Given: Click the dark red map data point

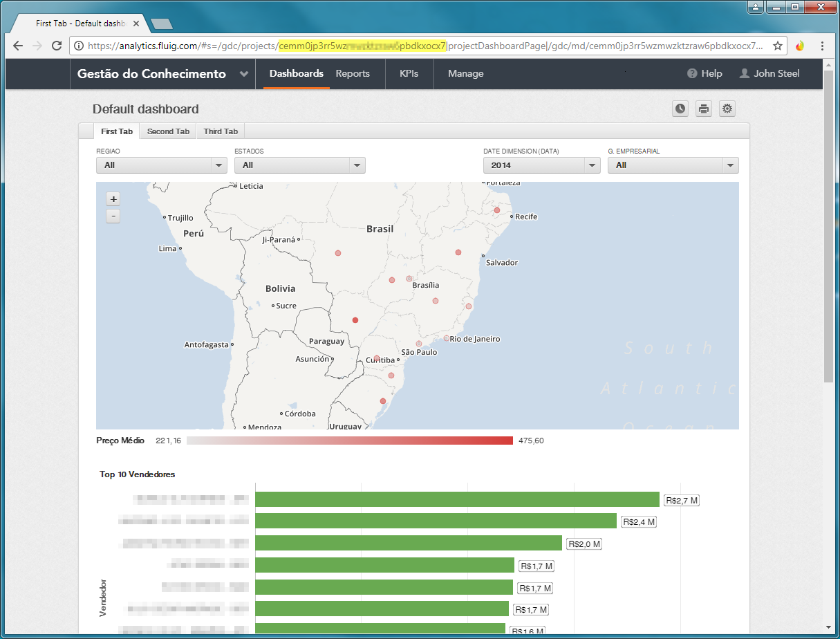Looking at the screenshot, I should [x=355, y=320].
